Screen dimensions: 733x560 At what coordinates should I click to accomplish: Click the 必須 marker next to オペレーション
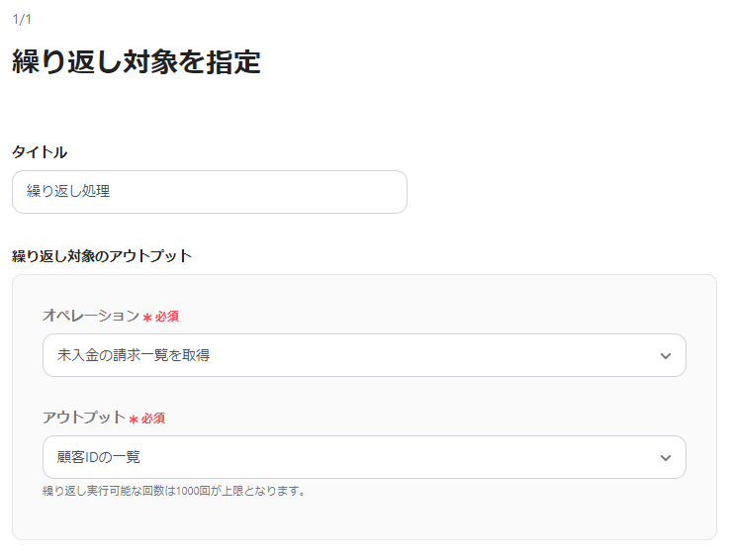(167, 317)
